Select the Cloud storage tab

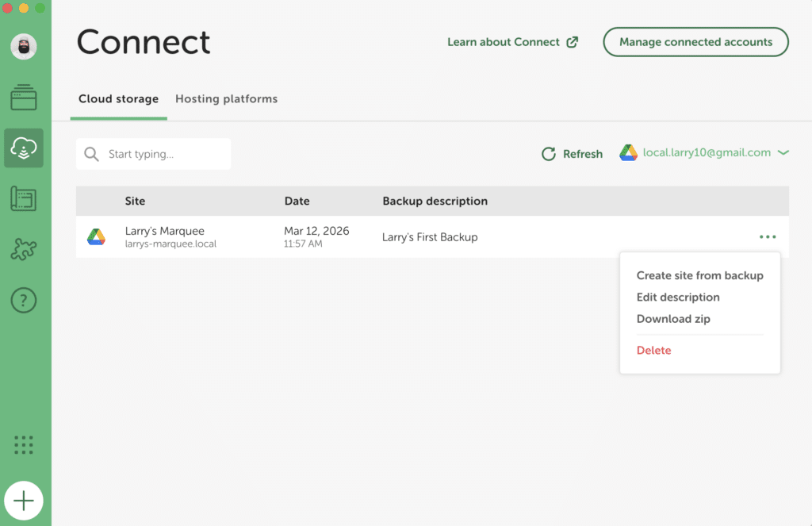118,99
